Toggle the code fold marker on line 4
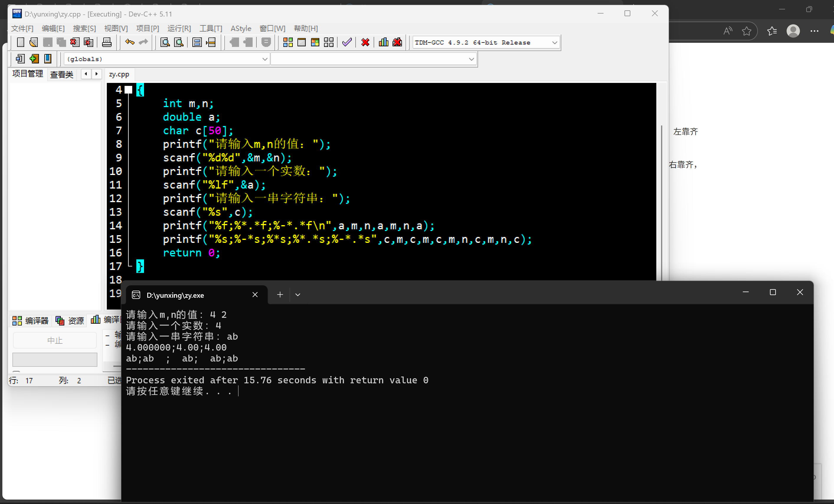Screen dimensions: 834x504 [128, 90]
